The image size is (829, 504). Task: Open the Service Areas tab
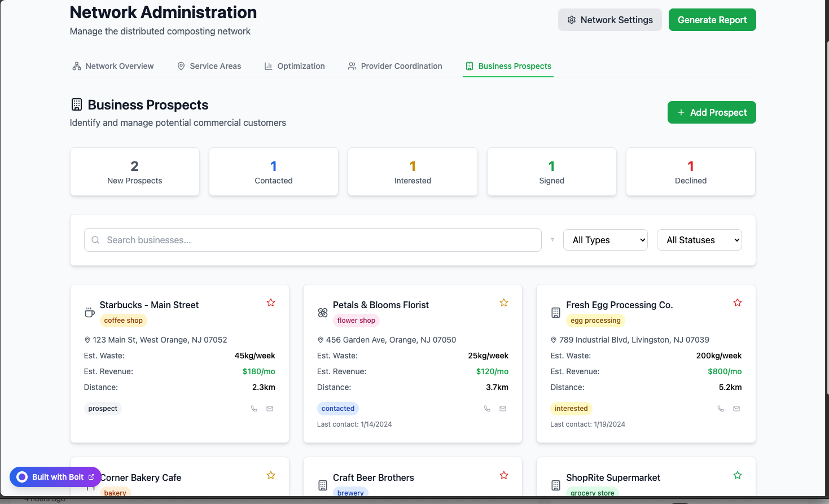209,66
